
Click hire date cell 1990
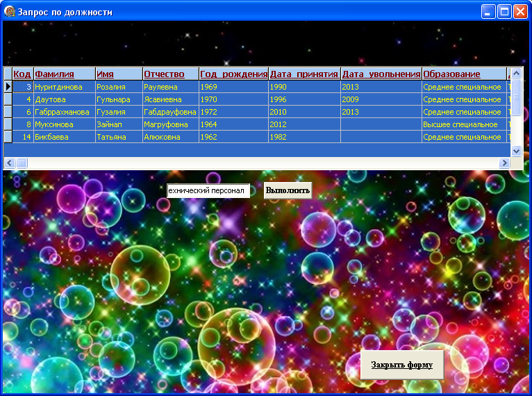(x=305, y=87)
